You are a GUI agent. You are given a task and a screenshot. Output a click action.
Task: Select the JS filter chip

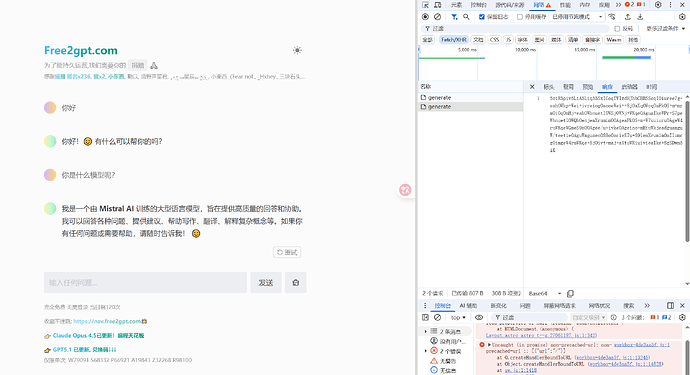click(508, 40)
